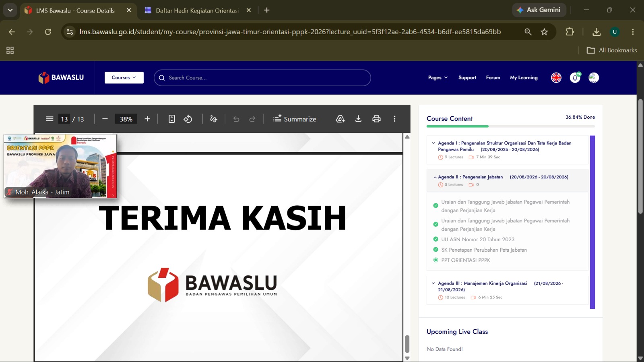Expand Agenda III: Manajemen Kinerja Organisasi section
Image resolution: width=644 pixels, height=362 pixels.
pyautogui.click(x=507, y=290)
